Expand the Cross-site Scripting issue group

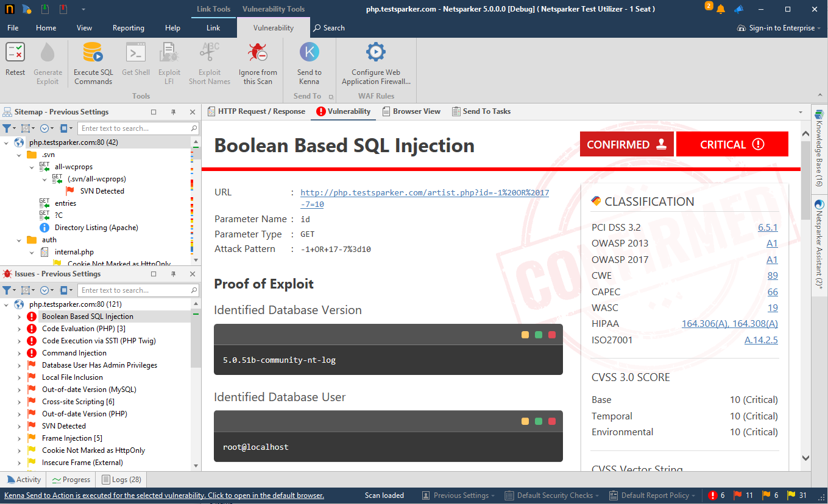pos(19,401)
